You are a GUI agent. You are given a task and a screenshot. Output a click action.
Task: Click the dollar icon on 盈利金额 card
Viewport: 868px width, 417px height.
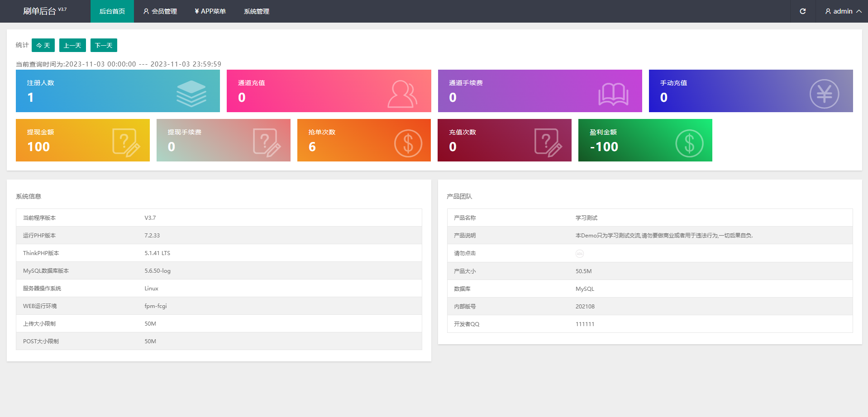689,143
